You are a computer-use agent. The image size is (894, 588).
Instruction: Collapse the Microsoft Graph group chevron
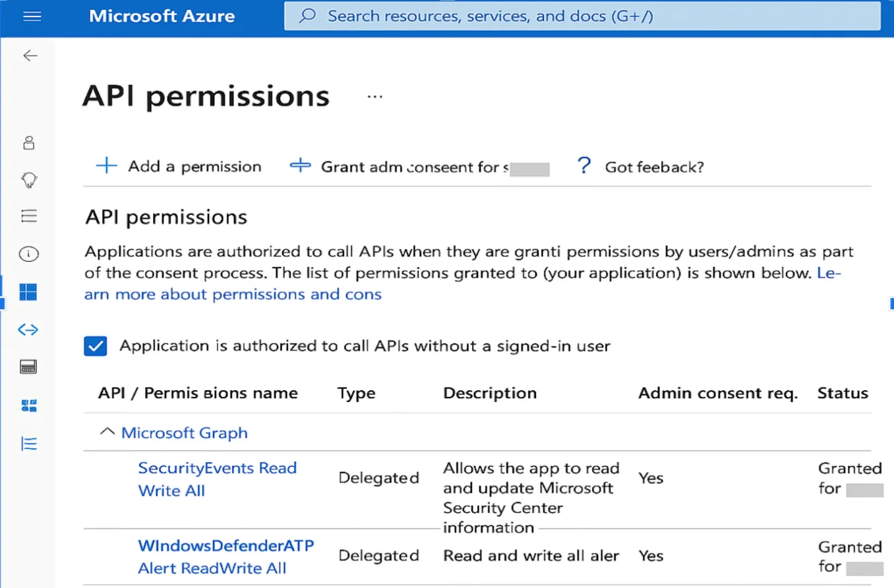107,432
